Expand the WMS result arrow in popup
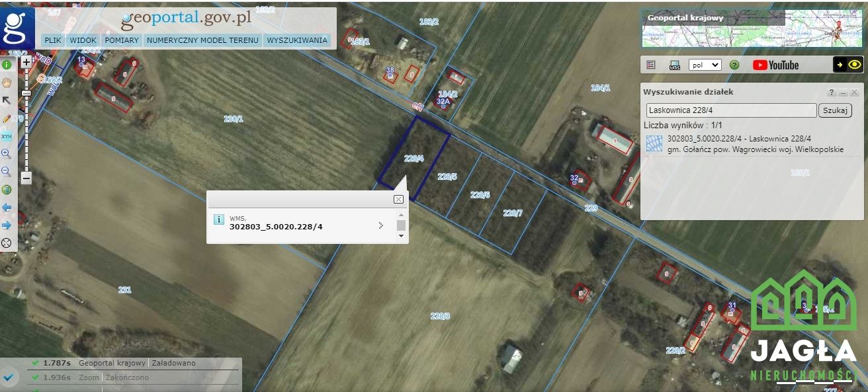Image resolution: width=868 pixels, height=392 pixels. [x=380, y=225]
